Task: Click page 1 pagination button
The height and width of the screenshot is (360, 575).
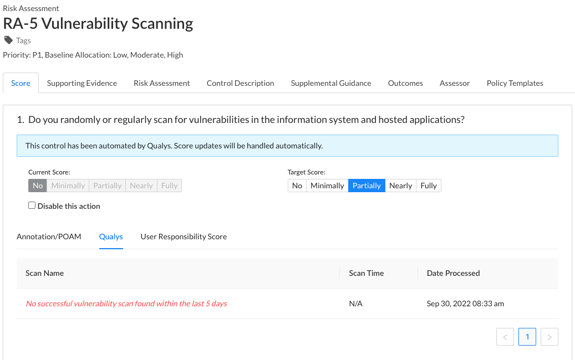Action: (x=527, y=337)
